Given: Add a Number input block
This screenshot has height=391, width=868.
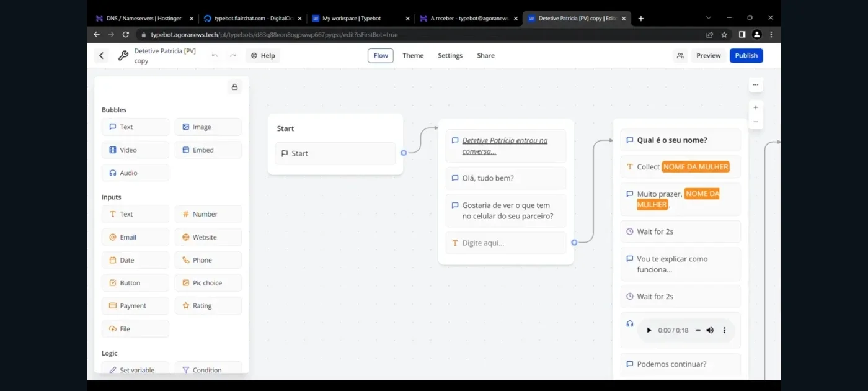Looking at the screenshot, I should [208, 214].
